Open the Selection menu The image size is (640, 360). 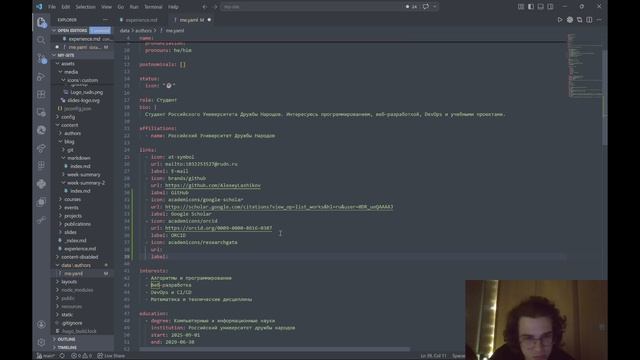85,7
